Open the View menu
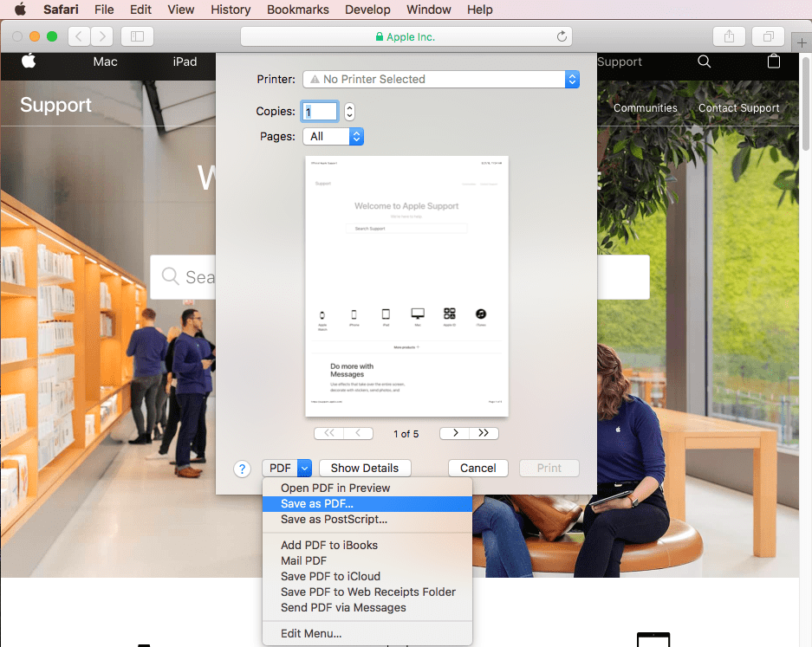 [x=181, y=10]
